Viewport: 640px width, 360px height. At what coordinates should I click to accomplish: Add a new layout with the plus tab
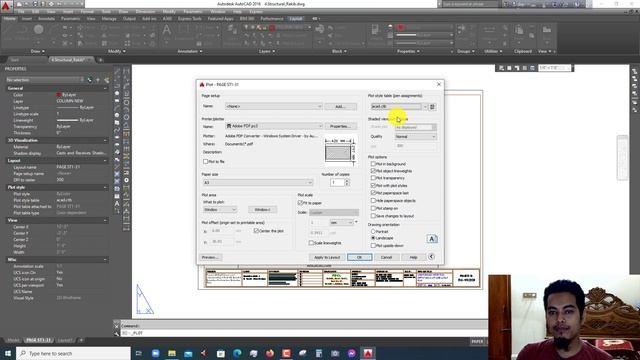click(81, 340)
